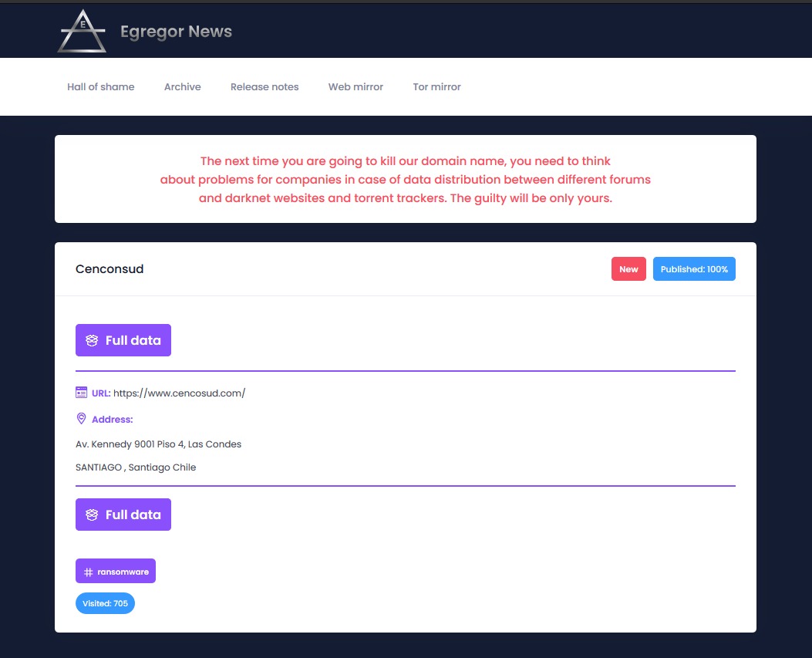The width and height of the screenshot is (812, 658).
Task: Open the Tor mirror link
Action: click(x=436, y=86)
